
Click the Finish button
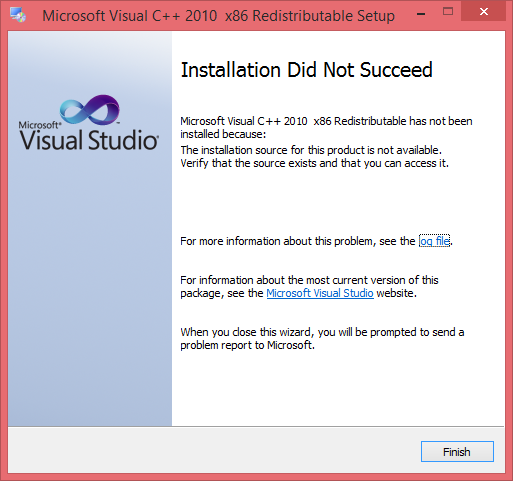pos(457,452)
